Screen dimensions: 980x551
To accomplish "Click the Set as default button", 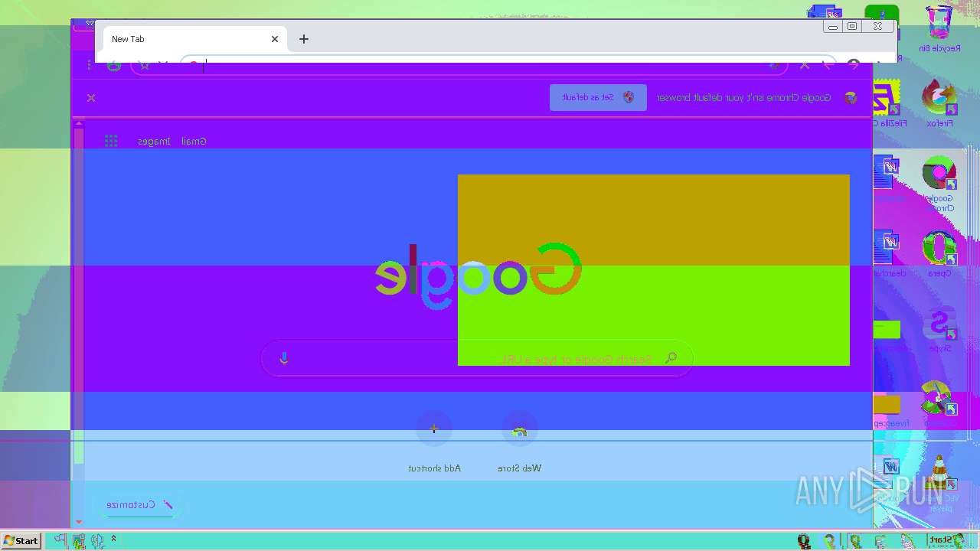I will coord(598,97).
